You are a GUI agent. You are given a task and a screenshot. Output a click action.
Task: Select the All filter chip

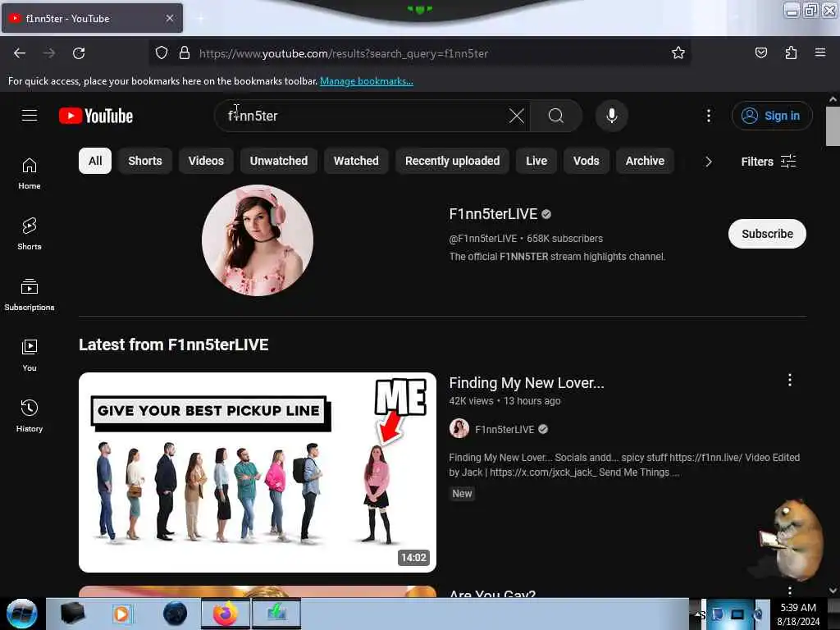point(95,161)
